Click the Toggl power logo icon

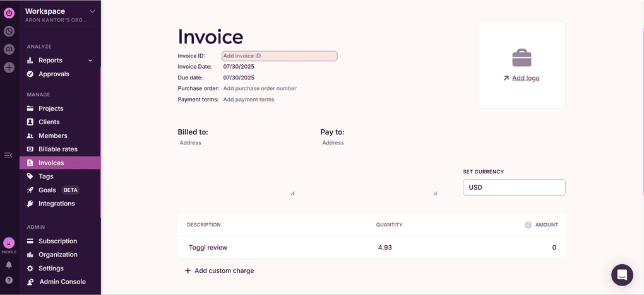[x=9, y=13]
